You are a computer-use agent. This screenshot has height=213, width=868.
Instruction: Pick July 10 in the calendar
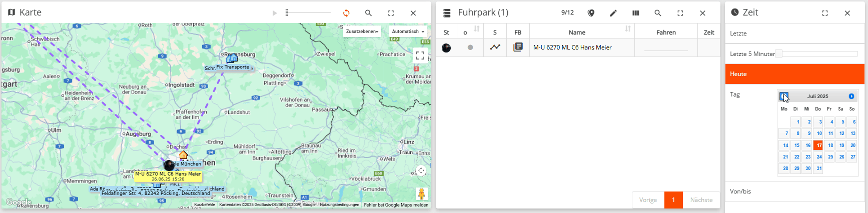pyautogui.click(x=818, y=133)
